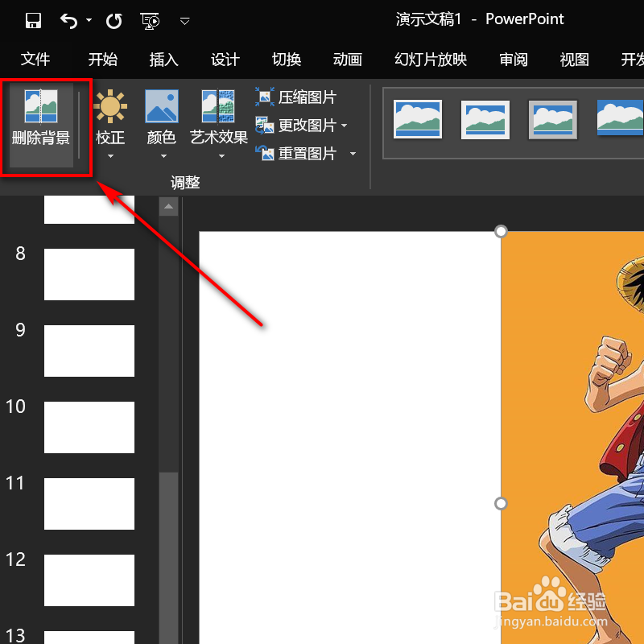Screen dimensions: 644x644
Task: Apply the first picture style thumbnail
Action: coord(418,119)
